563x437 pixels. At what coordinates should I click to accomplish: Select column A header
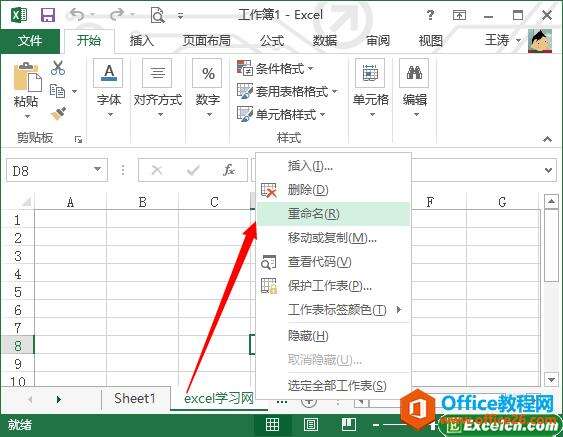coord(70,202)
